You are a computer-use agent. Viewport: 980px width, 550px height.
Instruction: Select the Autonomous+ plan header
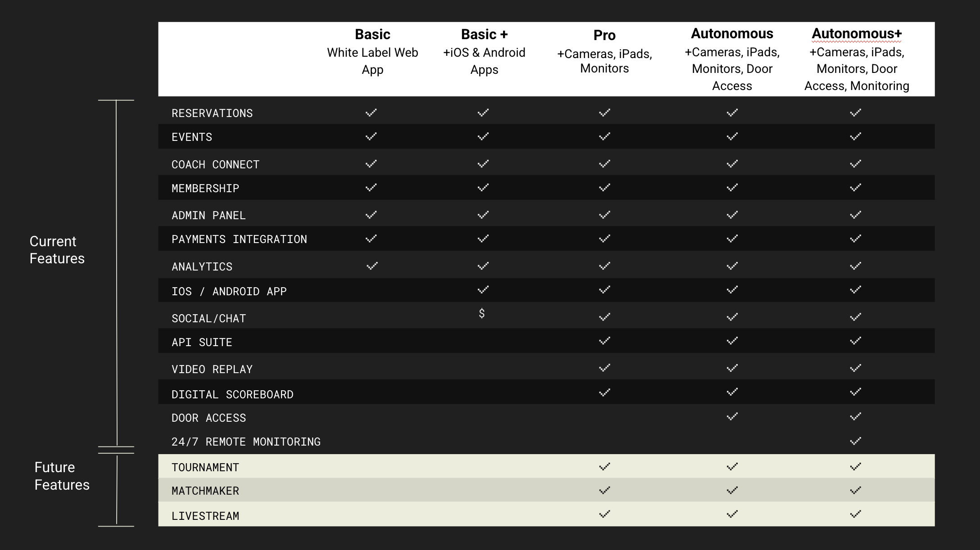coord(857,34)
